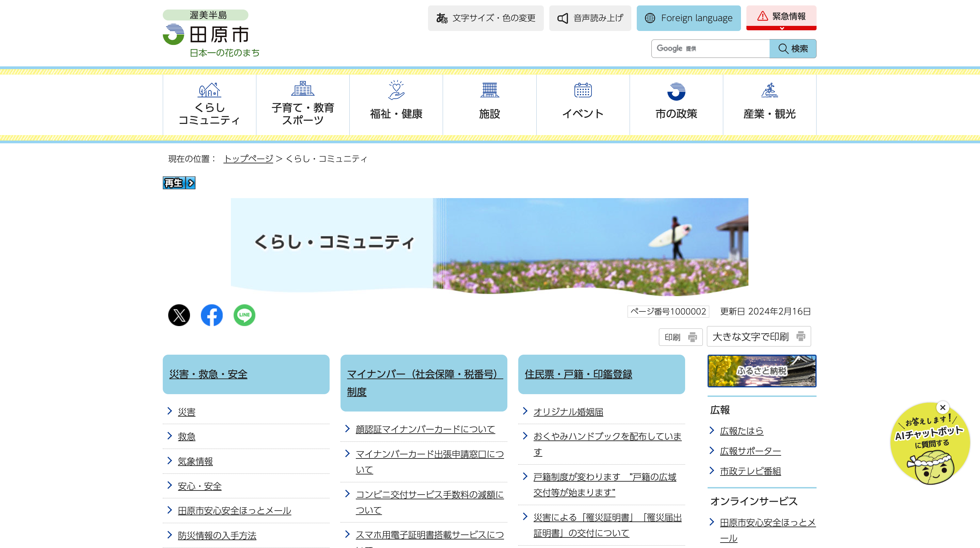Click the 印刷 print button
980x548 pixels.
pyautogui.click(x=680, y=337)
